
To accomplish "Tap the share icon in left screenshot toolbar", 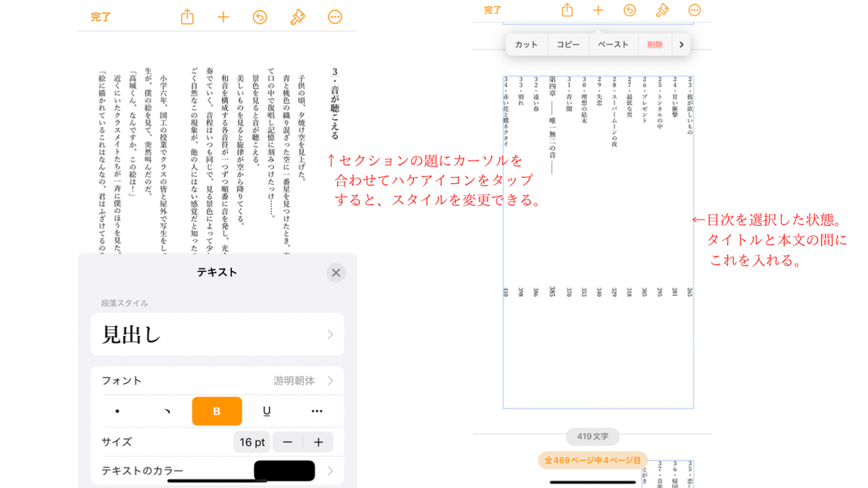I will pyautogui.click(x=187, y=17).
